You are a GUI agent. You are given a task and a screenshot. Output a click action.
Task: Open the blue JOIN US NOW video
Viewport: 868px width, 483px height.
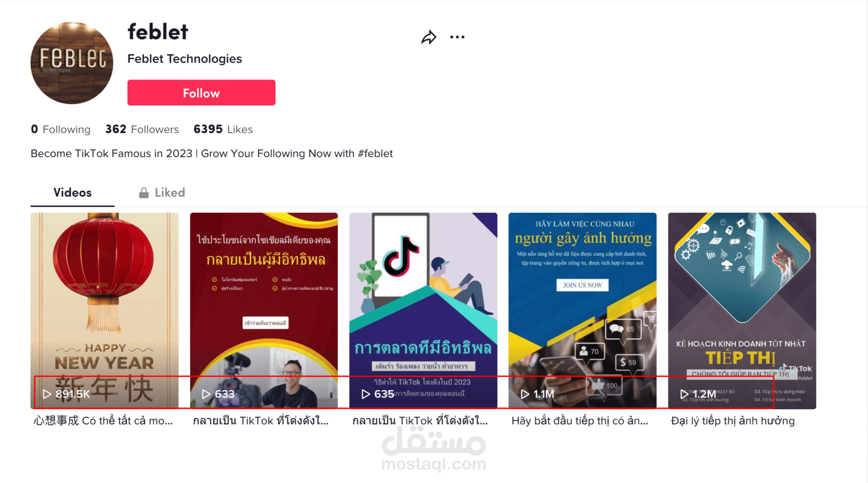pos(583,310)
